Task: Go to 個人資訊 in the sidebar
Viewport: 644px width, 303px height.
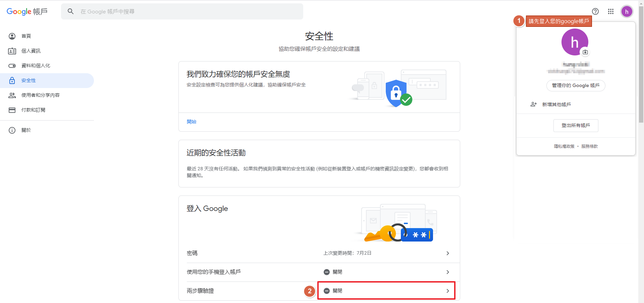Action: click(31, 51)
